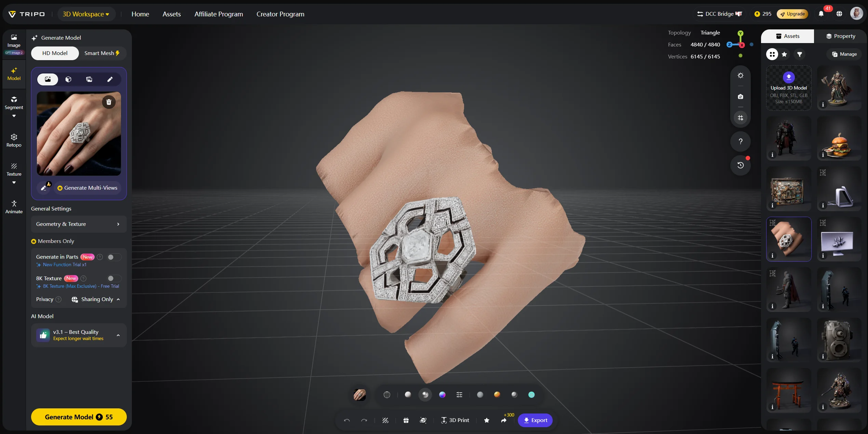Open the Retopo tool
This screenshot has height=434, width=868.
tap(14, 140)
